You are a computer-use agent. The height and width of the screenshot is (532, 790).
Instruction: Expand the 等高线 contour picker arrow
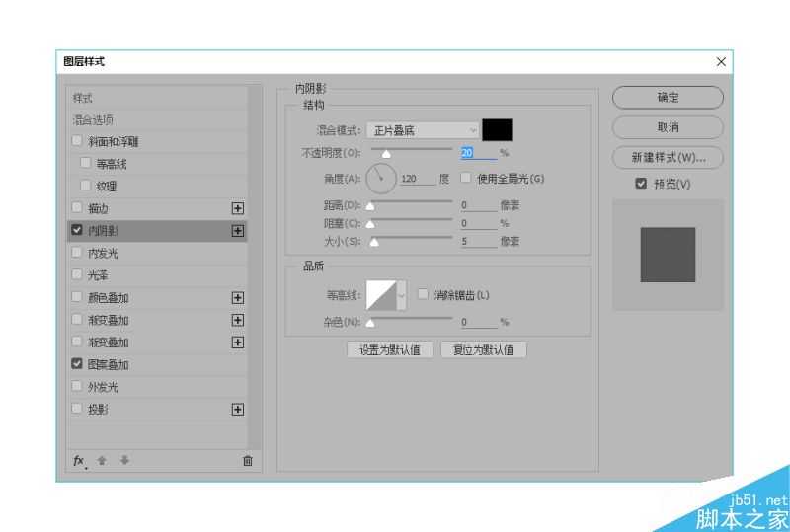(x=401, y=294)
